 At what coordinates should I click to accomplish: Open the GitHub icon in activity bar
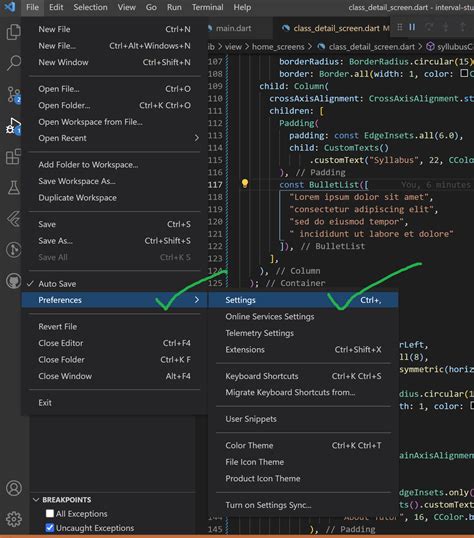coord(14,281)
